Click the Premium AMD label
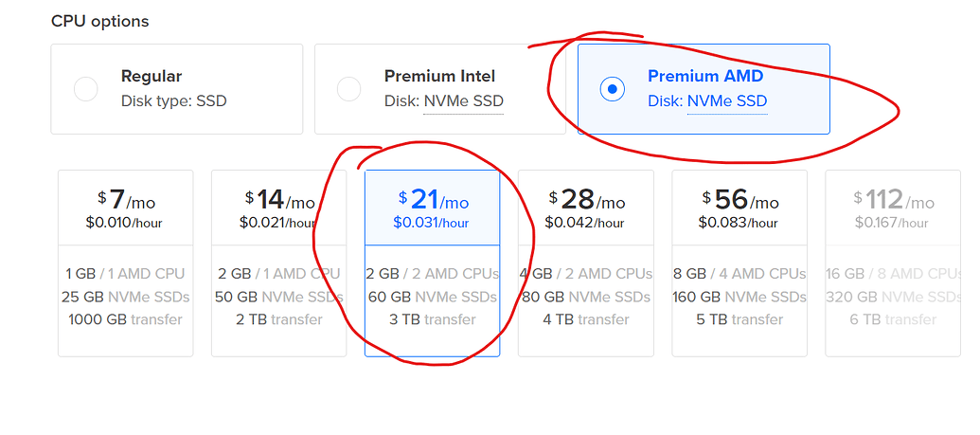 (x=704, y=76)
